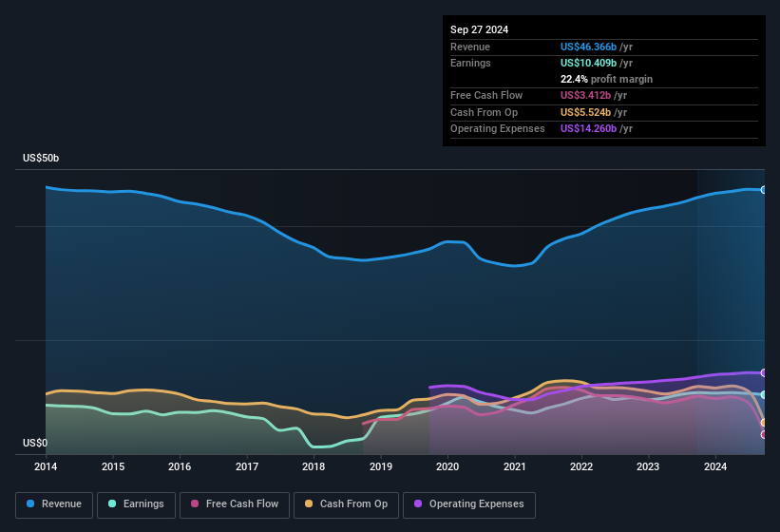Click the US$5.524b cash from op value
Viewport: 780px width, 532px height.
pos(585,112)
